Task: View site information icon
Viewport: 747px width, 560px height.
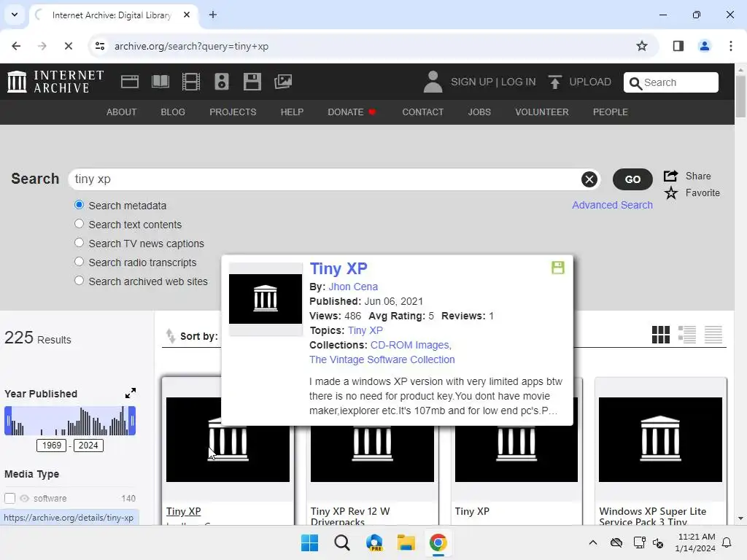Action: 100,46
